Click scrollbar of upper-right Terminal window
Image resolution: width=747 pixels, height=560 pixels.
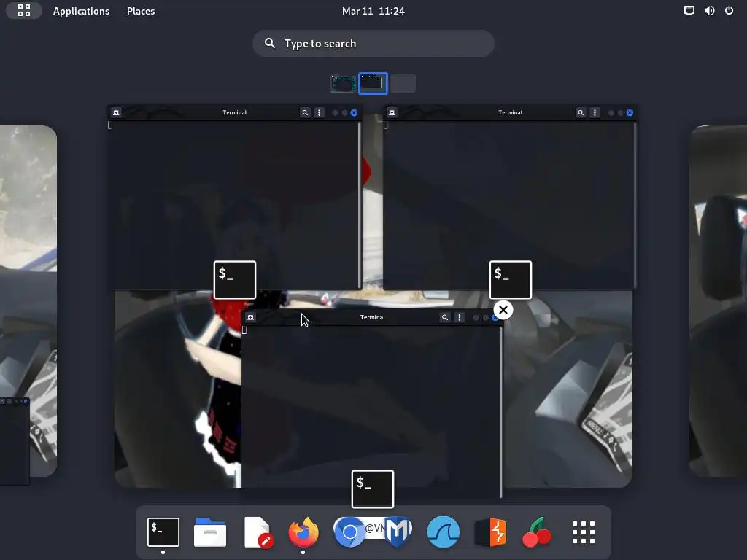[x=635, y=205]
